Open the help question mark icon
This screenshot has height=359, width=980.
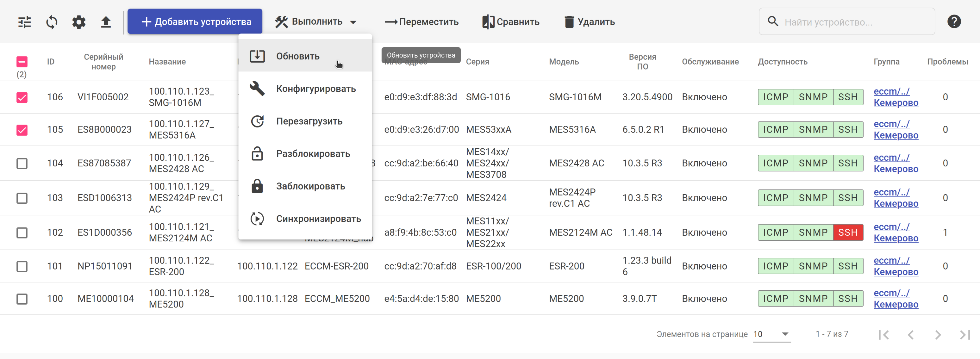[x=954, y=22]
